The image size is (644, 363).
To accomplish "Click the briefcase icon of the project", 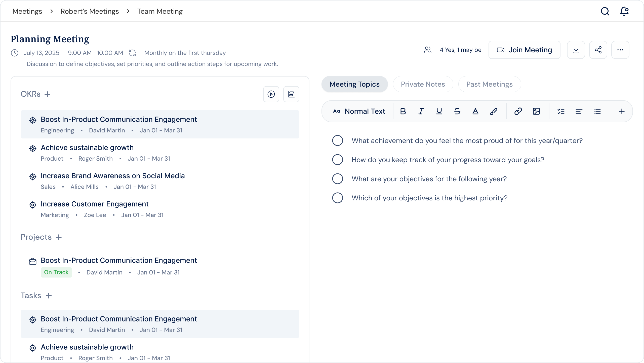I will coord(32,261).
